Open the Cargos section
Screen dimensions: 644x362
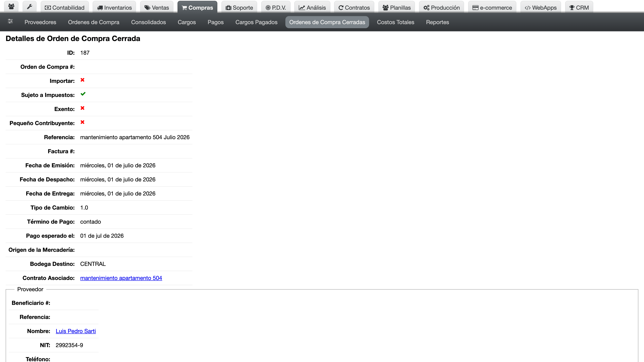pos(187,22)
